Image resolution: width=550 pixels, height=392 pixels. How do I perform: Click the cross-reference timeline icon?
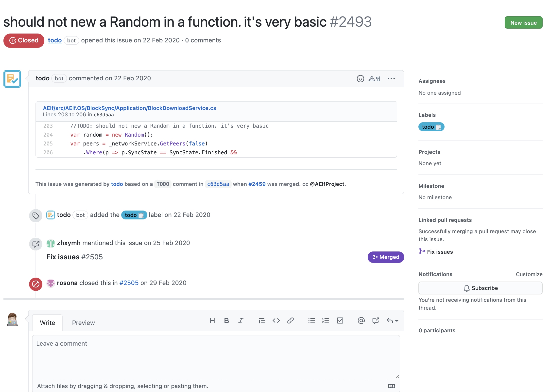[36, 244]
